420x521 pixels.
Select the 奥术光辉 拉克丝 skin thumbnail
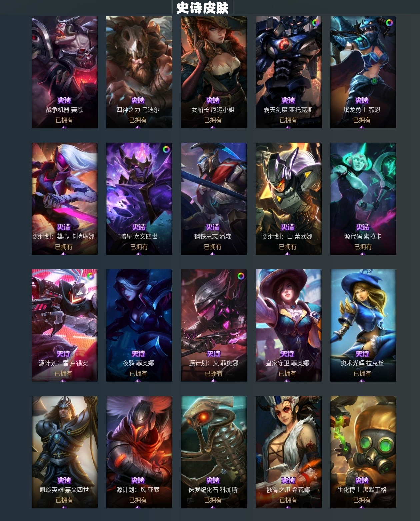tap(363, 325)
